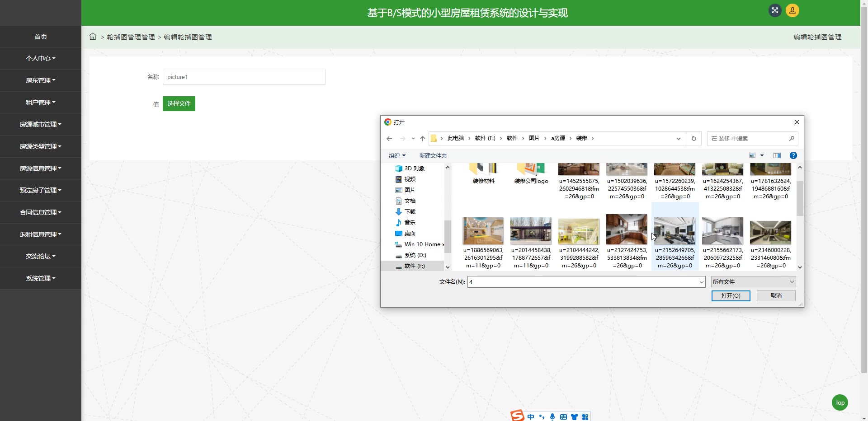The height and width of the screenshot is (421, 868).
Task: Open the 首页 sidebar item
Action: point(41,37)
